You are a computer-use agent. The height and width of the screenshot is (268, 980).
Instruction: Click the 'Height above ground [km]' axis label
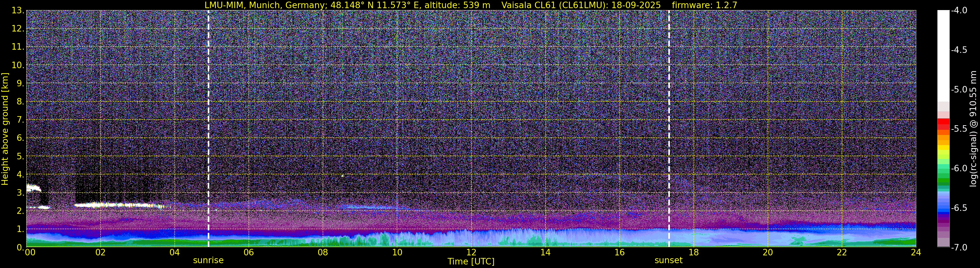(5, 129)
